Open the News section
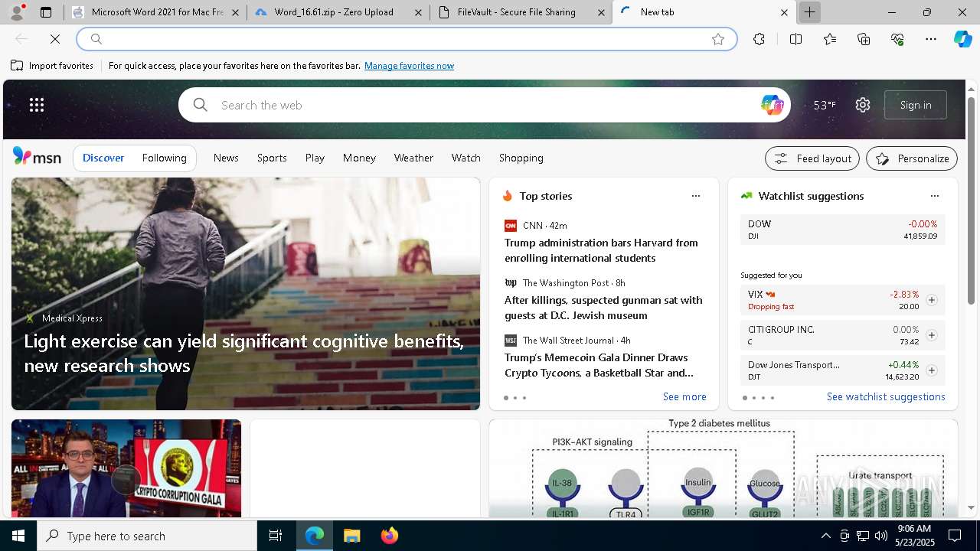 (226, 158)
